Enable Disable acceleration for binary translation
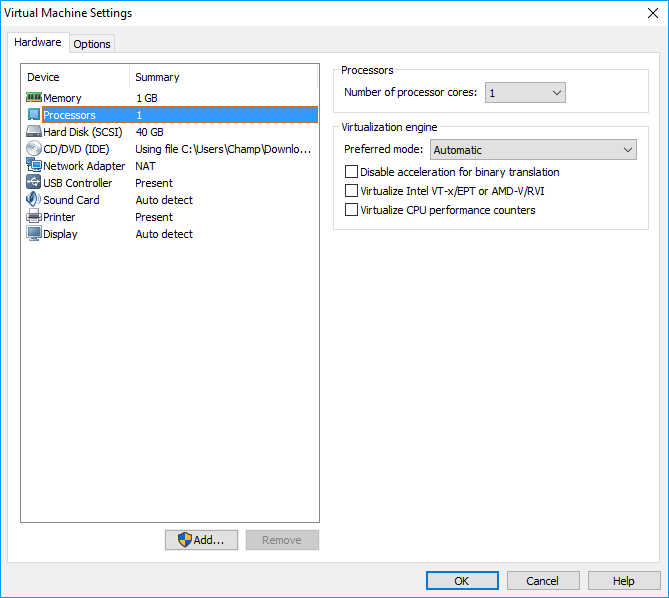Screen dimensions: 669x598 pos(351,172)
